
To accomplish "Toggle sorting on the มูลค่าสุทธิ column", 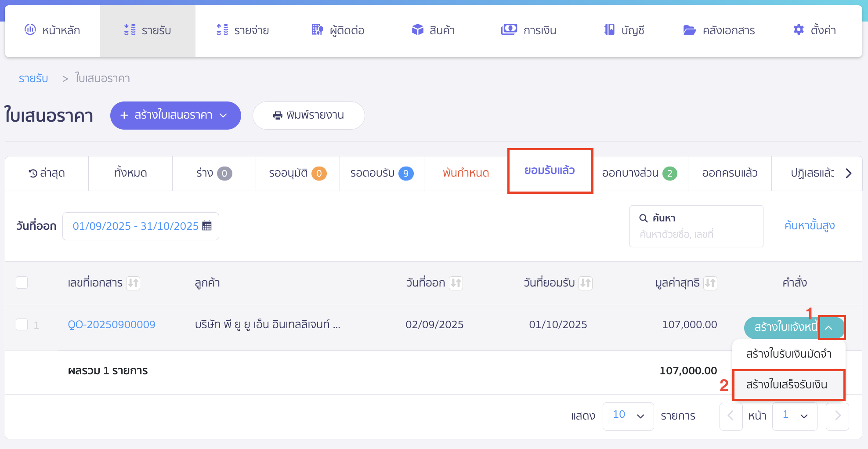I will point(711,283).
